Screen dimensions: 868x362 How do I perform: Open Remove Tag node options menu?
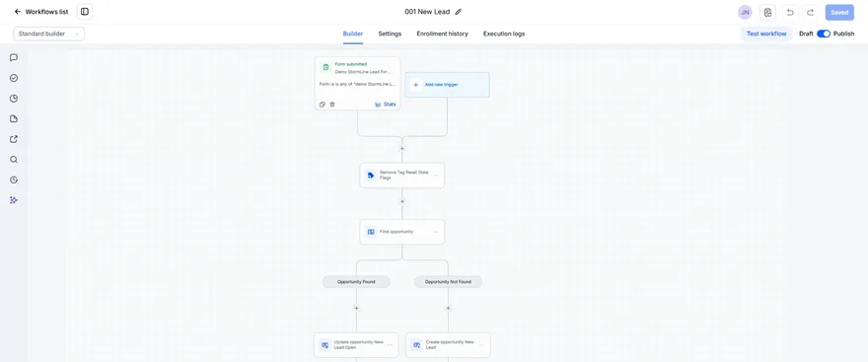(436, 176)
